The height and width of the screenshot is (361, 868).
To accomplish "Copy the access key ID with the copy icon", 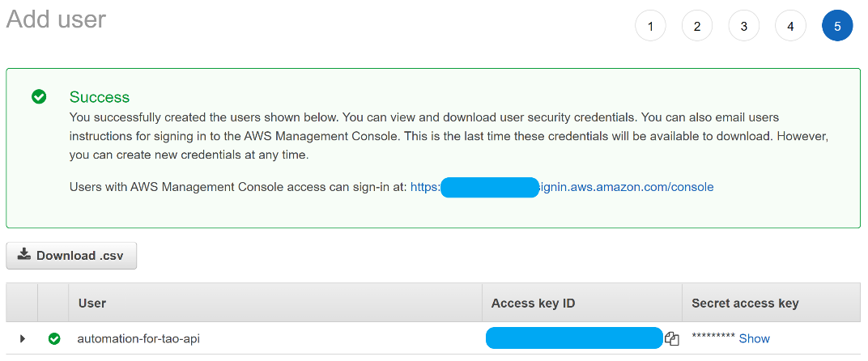I will pos(672,339).
